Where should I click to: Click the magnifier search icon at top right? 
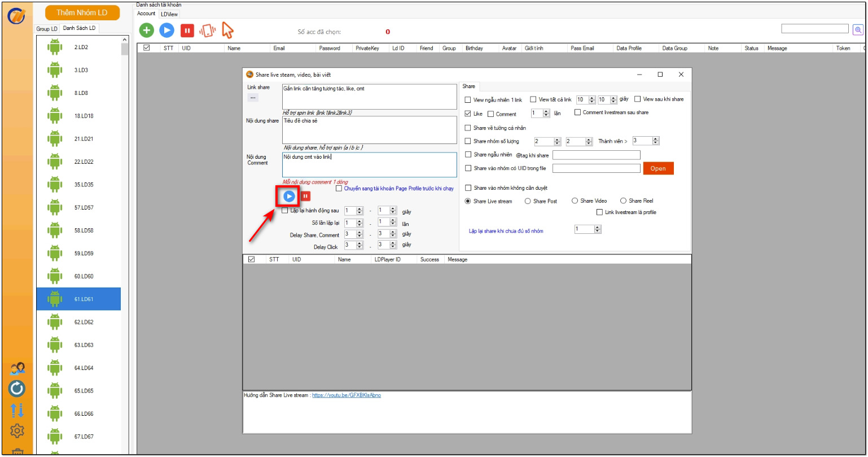point(858,29)
